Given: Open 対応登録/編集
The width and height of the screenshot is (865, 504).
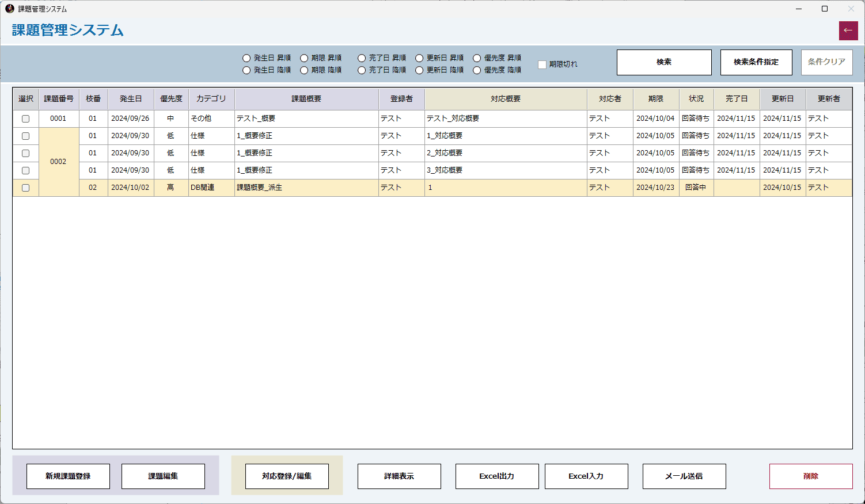Looking at the screenshot, I should [287, 476].
